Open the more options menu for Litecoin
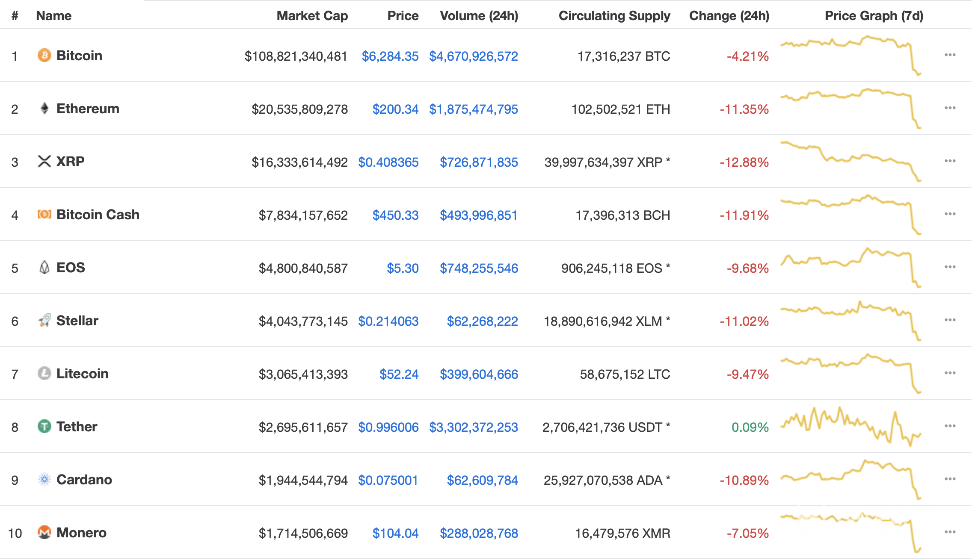Viewport: 972px width, 560px height. pos(950,373)
